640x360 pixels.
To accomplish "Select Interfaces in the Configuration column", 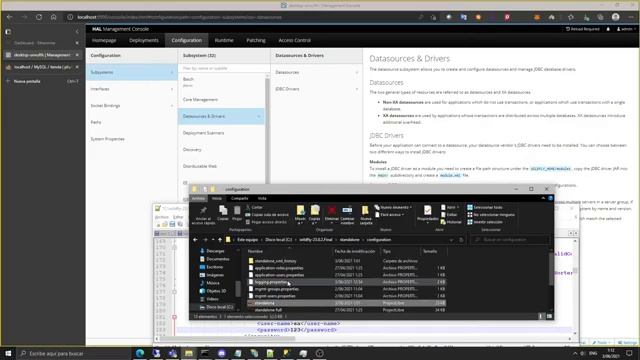I will [x=132, y=89].
